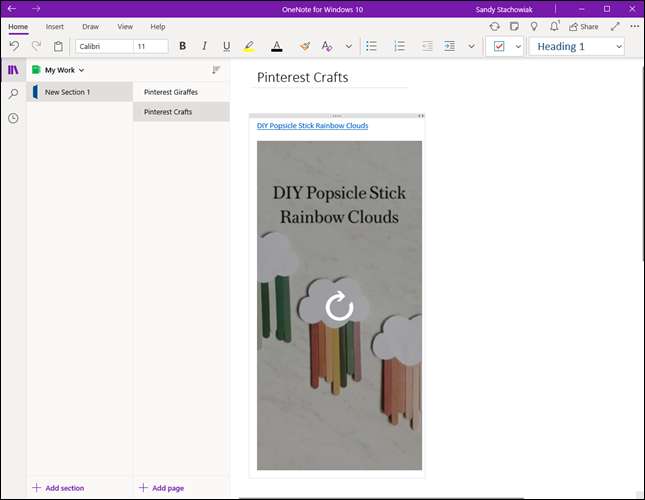
Task: Choose the font color swatch
Action: pos(276,46)
